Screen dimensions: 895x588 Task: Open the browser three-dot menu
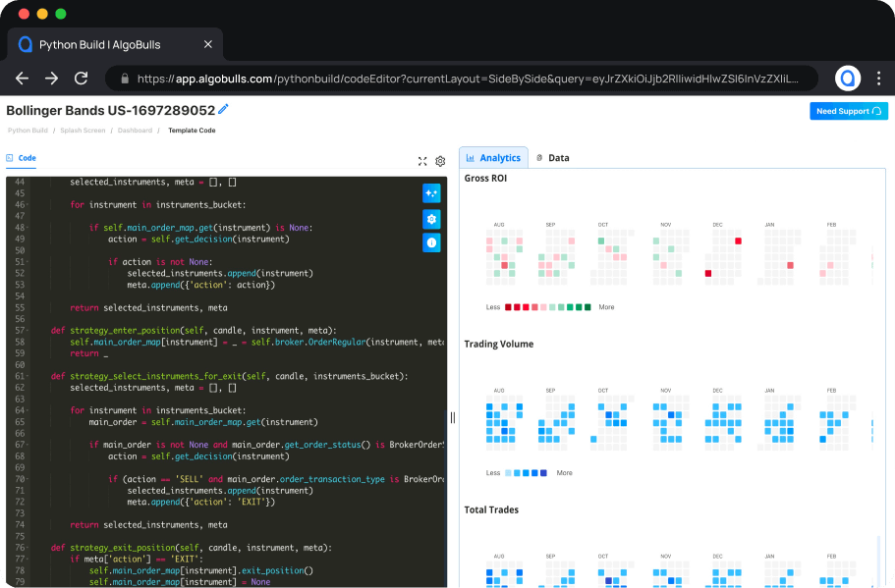[x=878, y=79]
